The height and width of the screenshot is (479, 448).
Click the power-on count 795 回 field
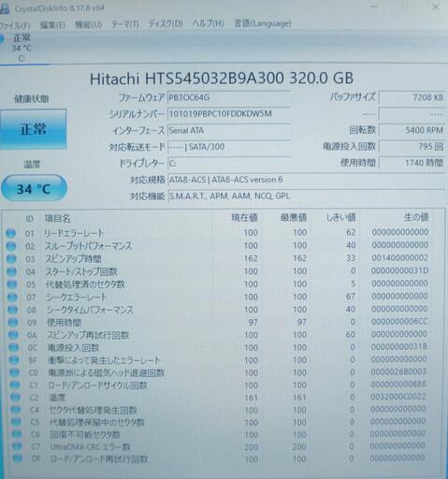[x=412, y=146]
